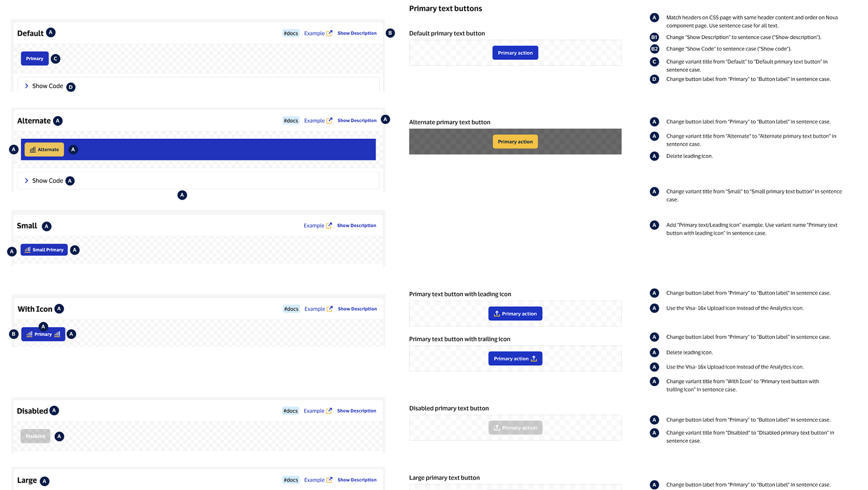
Task: Click #docs tag in Alternate section
Action: pyautogui.click(x=291, y=121)
